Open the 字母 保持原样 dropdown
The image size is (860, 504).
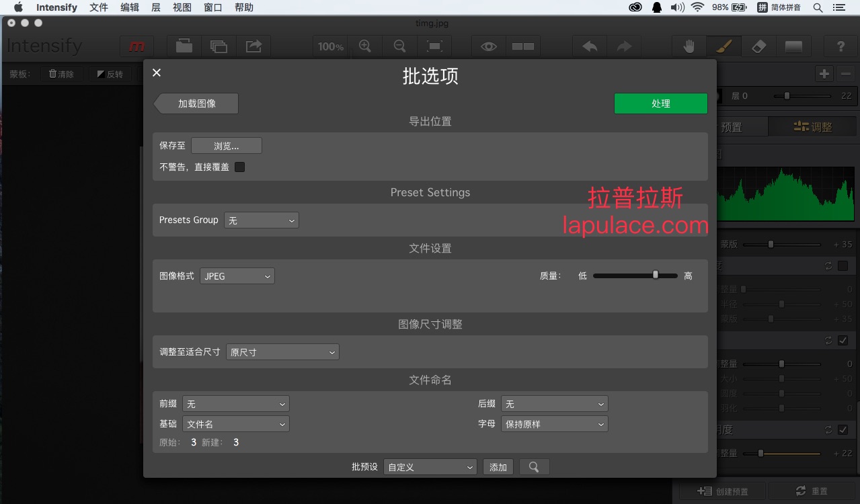[555, 424]
